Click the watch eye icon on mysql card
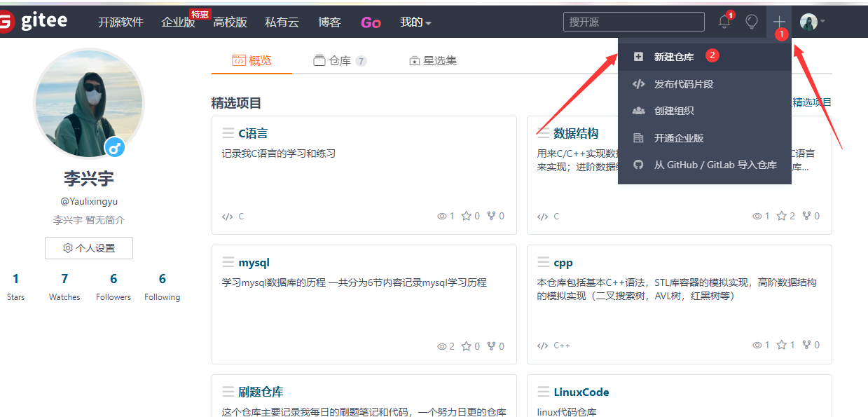 442,346
